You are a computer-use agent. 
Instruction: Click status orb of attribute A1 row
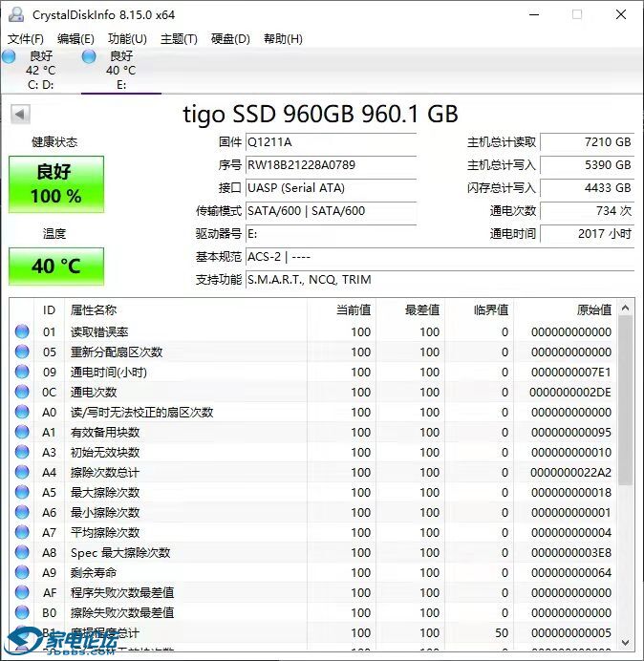[22, 432]
